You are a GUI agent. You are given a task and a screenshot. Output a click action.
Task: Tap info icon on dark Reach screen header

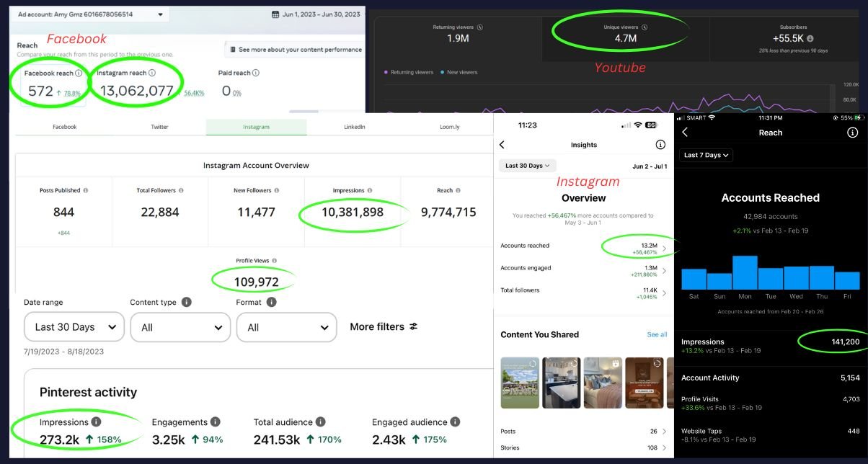[852, 133]
